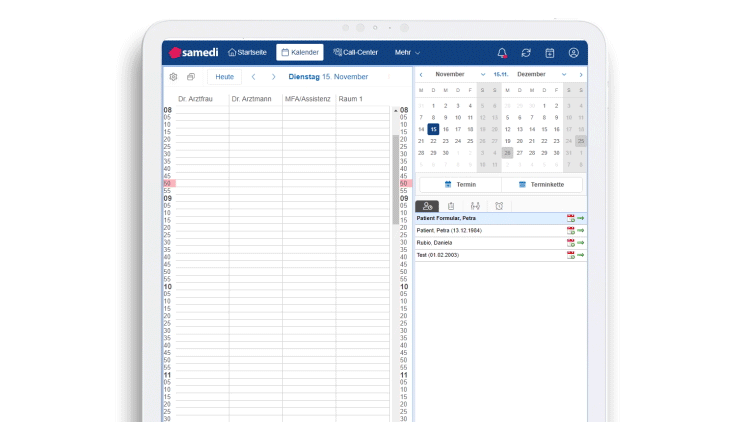Viewport: 750px width, 422px height.
Task: Click the stacked windows icon next to gear
Action: click(191, 77)
